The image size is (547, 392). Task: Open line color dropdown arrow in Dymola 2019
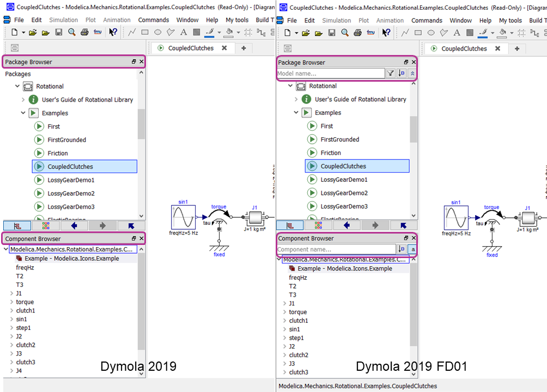click(x=219, y=33)
